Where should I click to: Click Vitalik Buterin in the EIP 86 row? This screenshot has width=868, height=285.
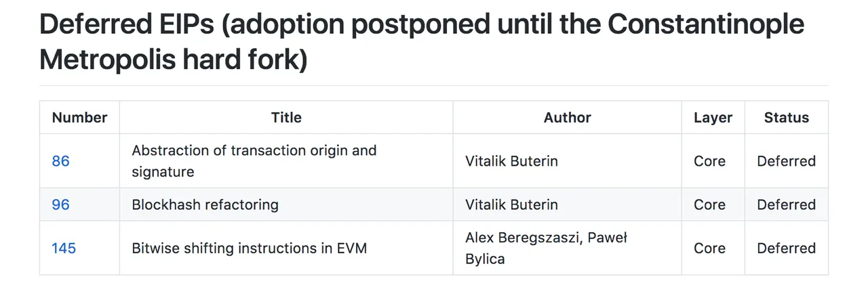point(512,161)
